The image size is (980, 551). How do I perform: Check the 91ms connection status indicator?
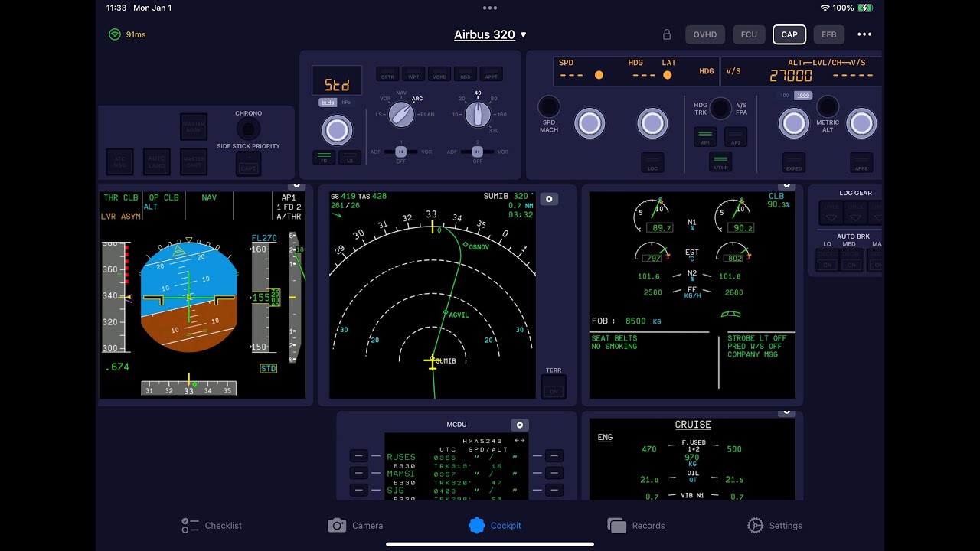pyautogui.click(x=127, y=34)
